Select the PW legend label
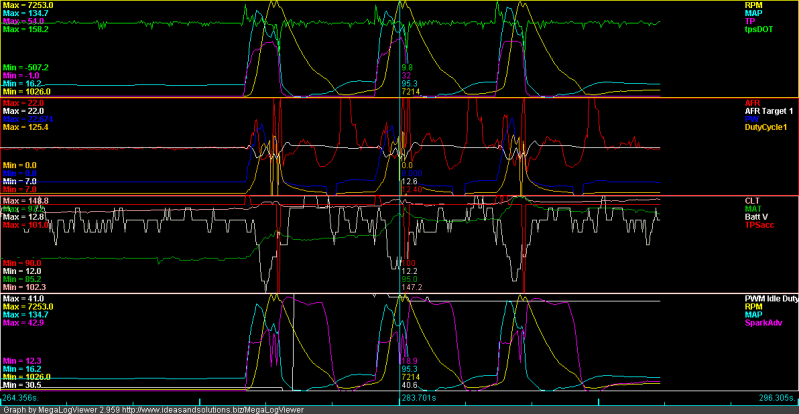Screen dimensions: 799x414 click(x=750, y=119)
